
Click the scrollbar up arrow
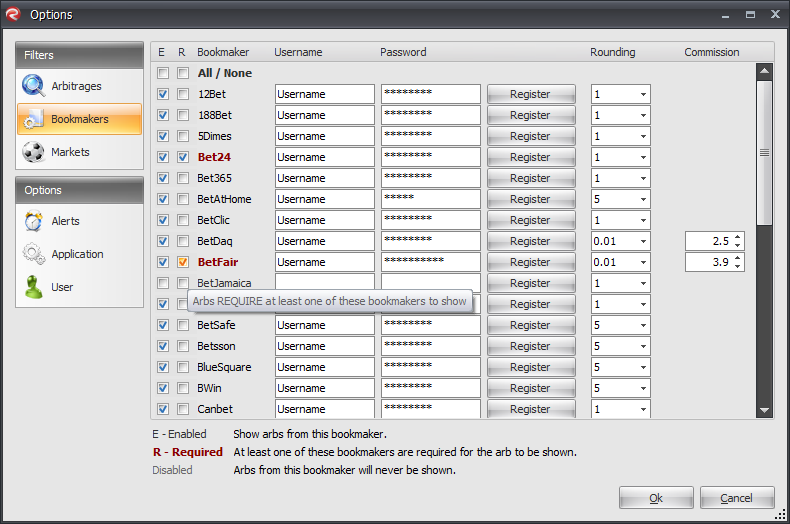pos(764,71)
